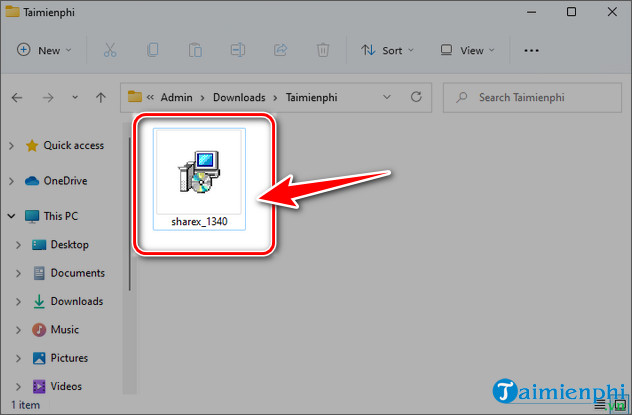This screenshot has height=415, width=632.
Task: Select the sharex_1340 installer file
Action: pyautogui.click(x=199, y=179)
